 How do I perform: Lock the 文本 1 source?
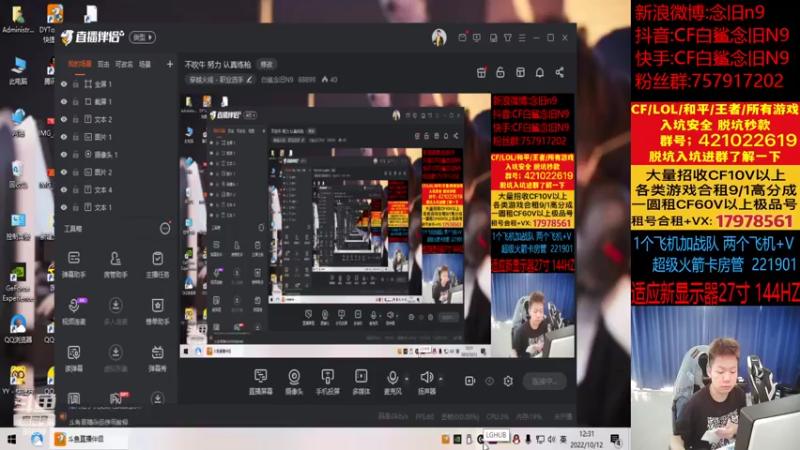(76, 207)
